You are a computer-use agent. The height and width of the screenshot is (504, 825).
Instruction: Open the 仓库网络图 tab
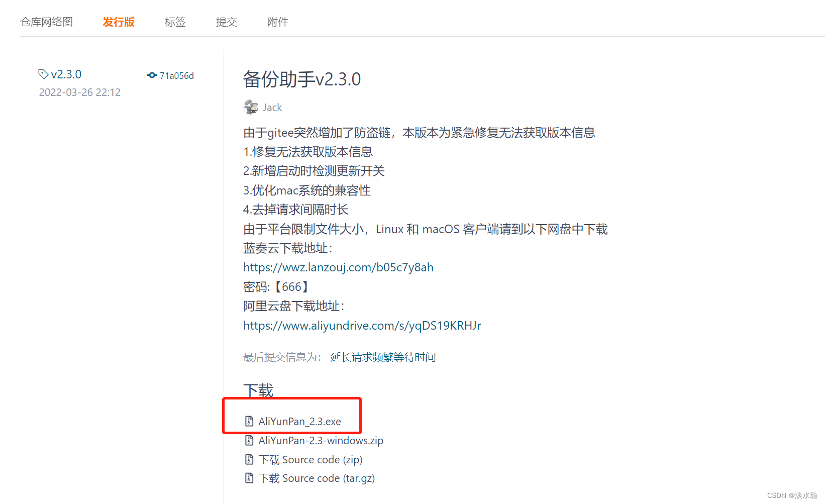click(47, 22)
